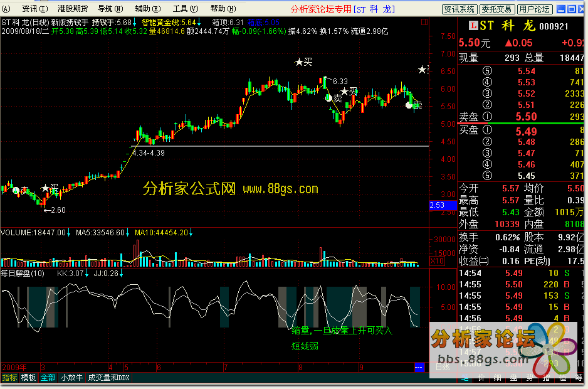
Task: Click the 2009年 year label on timeline
Action: pos(14,368)
